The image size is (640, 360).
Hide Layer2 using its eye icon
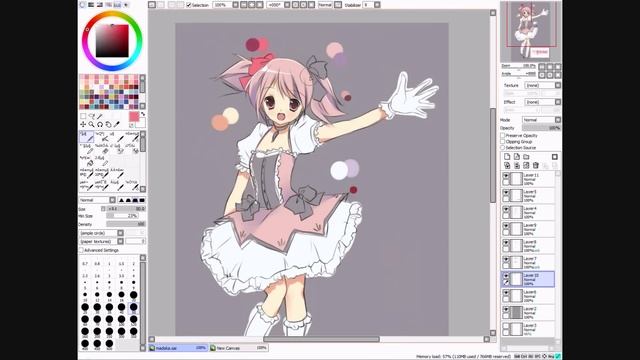pos(506,310)
